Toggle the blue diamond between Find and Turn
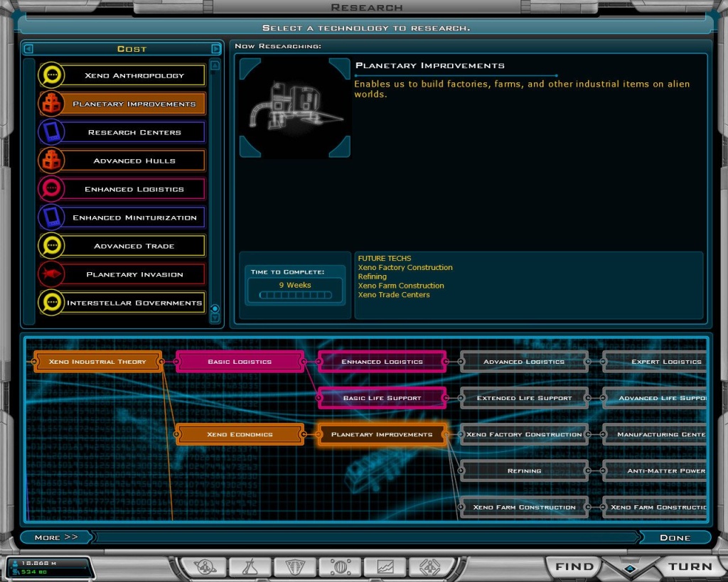Viewport: 728px width, 582px height. tap(628, 568)
